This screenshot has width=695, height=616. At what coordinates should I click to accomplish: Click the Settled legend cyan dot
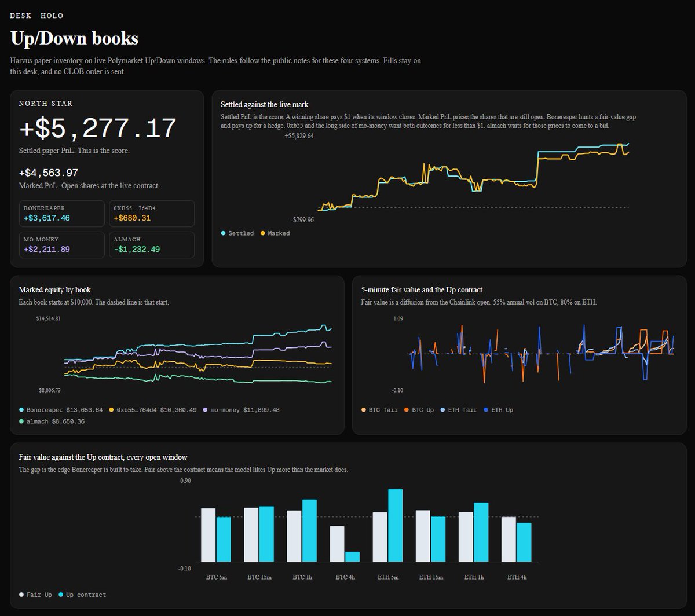pos(224,233)
